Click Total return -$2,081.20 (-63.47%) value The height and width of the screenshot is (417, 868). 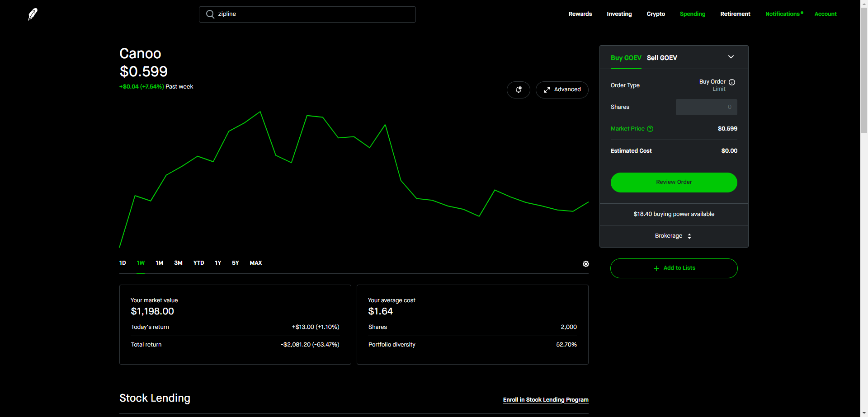[x=310, y=345]
